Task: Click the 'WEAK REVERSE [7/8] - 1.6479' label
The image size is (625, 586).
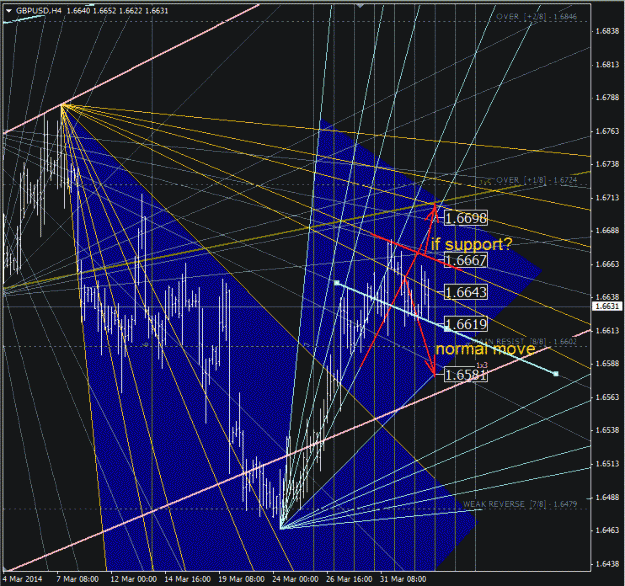Action: 520,504
